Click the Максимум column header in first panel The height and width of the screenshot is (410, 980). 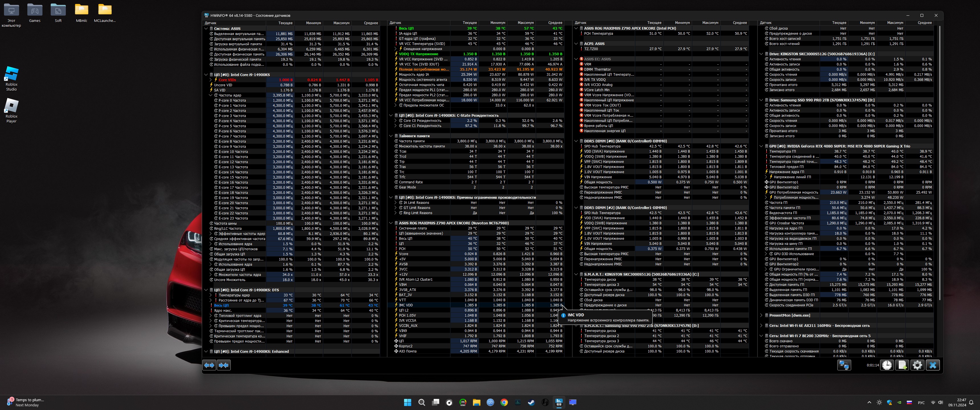[x=341, y=23]
